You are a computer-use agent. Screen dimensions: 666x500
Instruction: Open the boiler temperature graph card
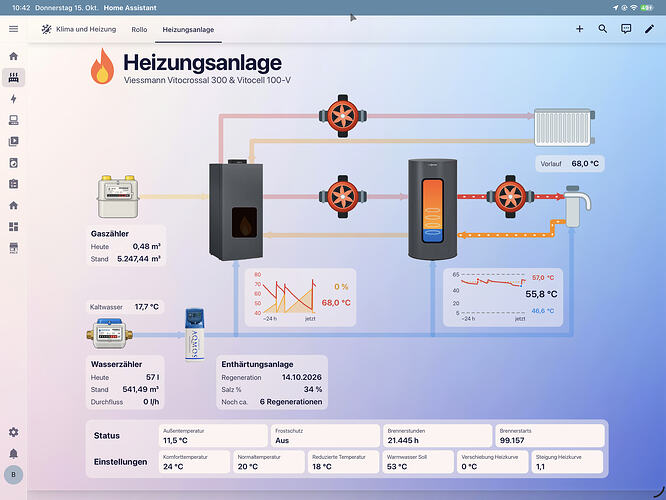pyautogui.click(x=300, y=297)
